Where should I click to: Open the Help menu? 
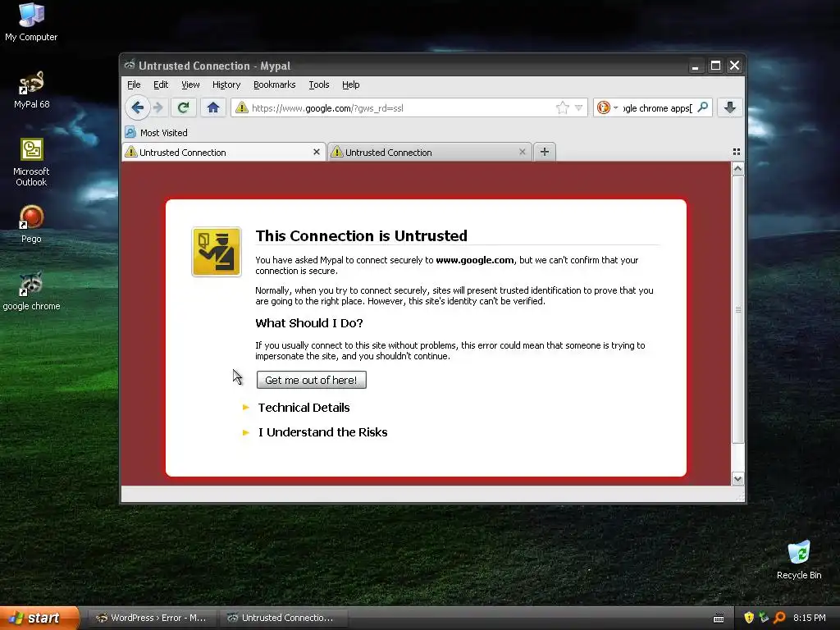click(x=351, y=84)
